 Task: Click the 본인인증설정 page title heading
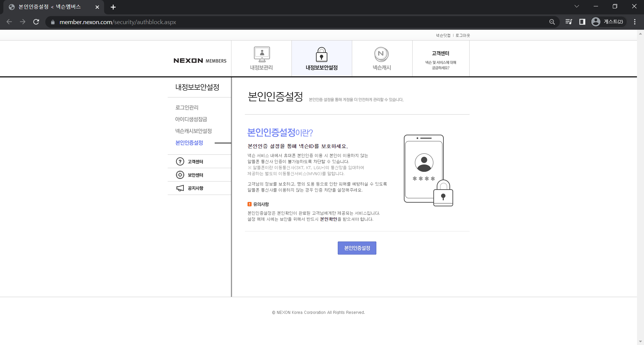coord(275,96)
